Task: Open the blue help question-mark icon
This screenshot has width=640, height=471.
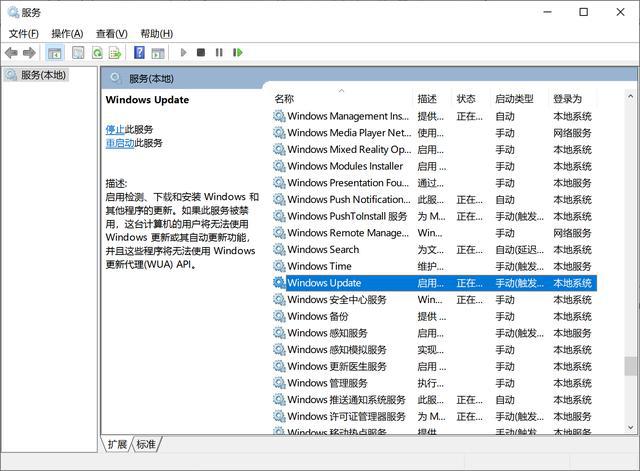Action: (140, 52)
